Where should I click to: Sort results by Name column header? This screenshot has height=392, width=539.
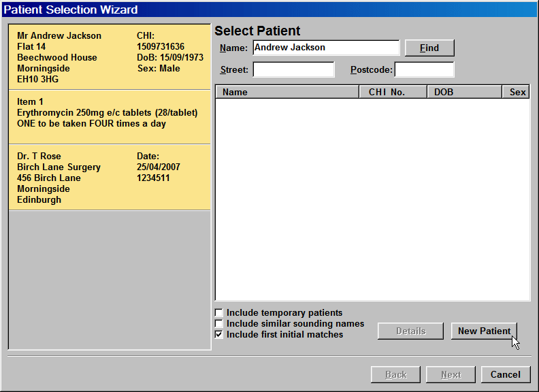click(x=287, y=92)
